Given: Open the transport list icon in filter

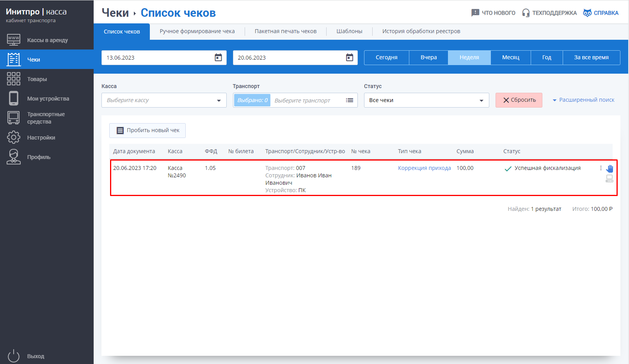Looking at the screenshot, I should 349,100.
